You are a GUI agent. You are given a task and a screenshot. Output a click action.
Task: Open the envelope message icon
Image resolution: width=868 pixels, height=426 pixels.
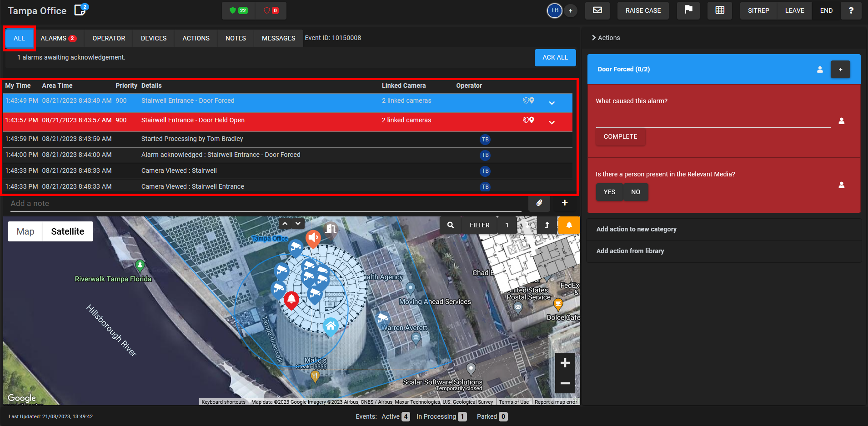(x=597, y=10)
